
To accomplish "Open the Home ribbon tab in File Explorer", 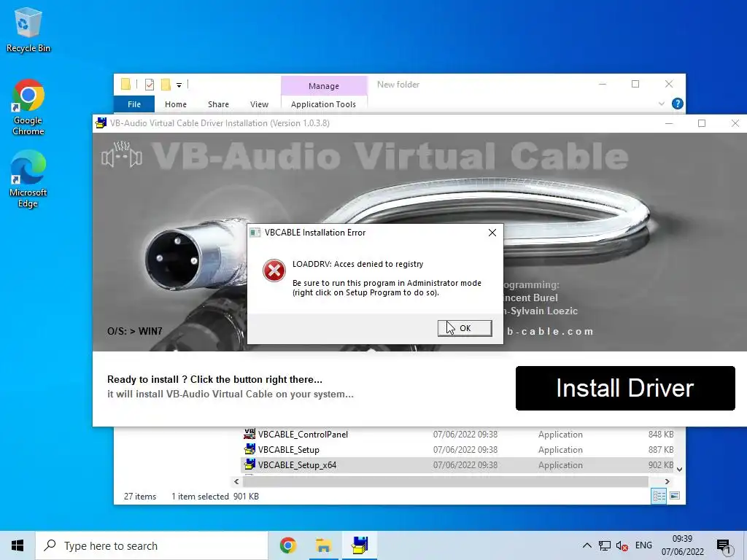I will [175, 104].
